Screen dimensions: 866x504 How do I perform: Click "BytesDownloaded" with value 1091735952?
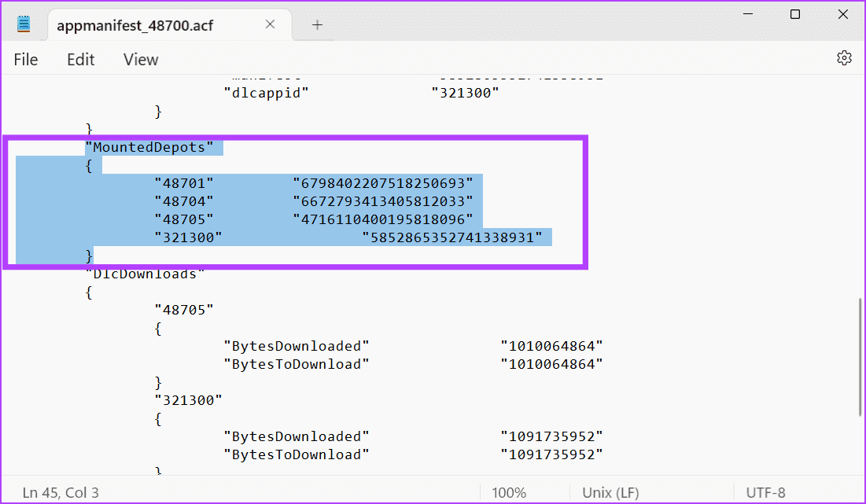pyautogui.click(x=297, y=436)
